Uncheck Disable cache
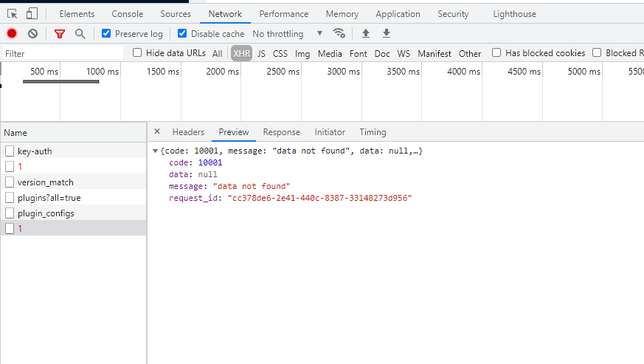Screen dimensions: 644x364 (182, 33)
